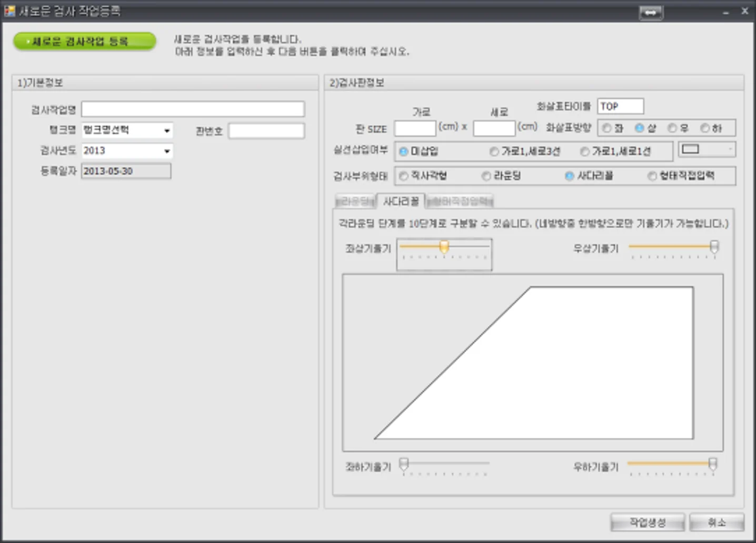Open the line color rectangle dropdown
The image size is (756, 543).
(x=707, y=149)
